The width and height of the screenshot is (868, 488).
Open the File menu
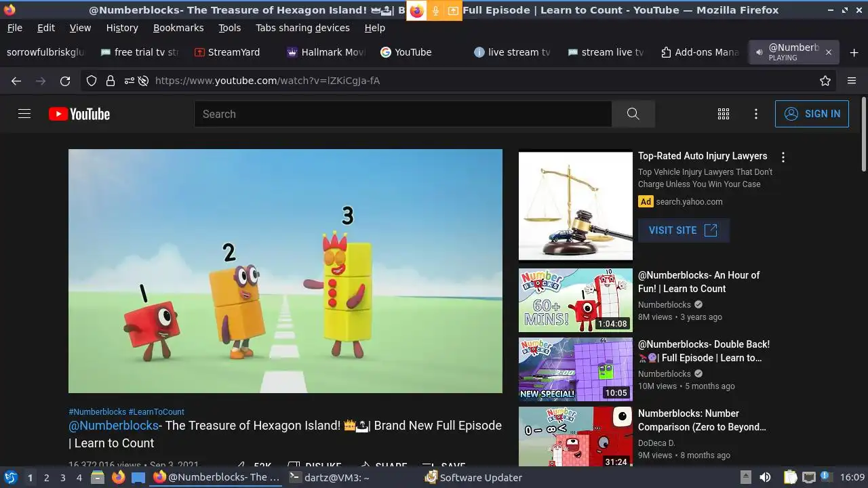coord(14,28)
